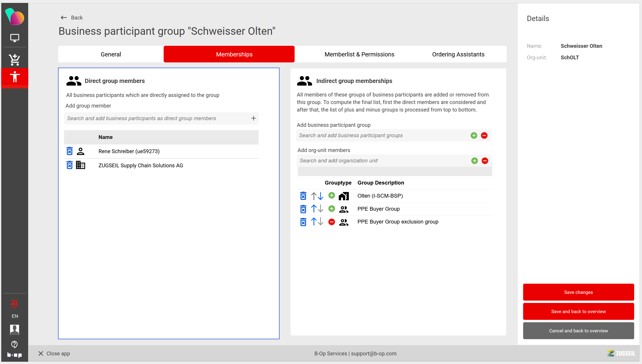This screenshot has width=642, height=364.
Task: Remove ZUGSEIL Supply Chain Solutions AG member
Action: tap(70, 165)
